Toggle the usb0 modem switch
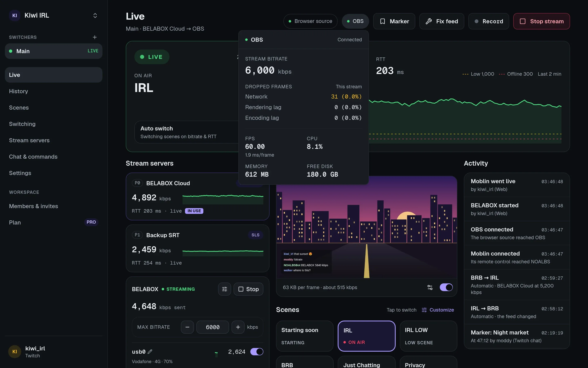 257,351
